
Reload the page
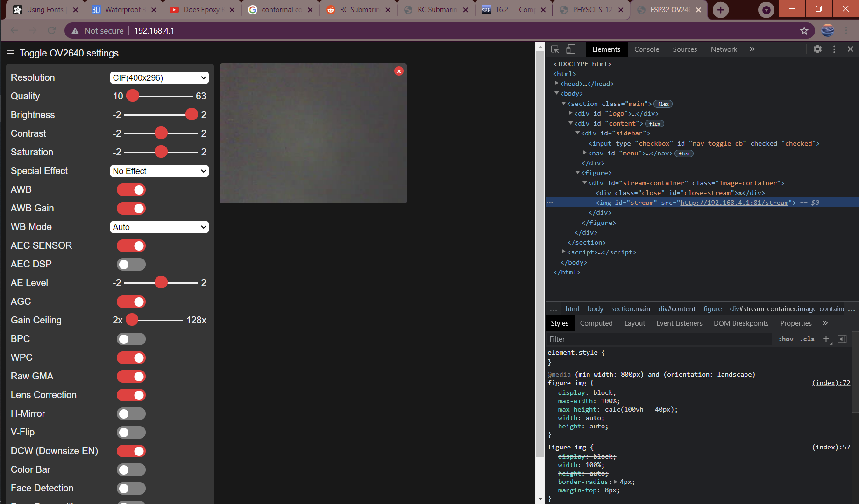pyautogui.click(x=52, y=31)
